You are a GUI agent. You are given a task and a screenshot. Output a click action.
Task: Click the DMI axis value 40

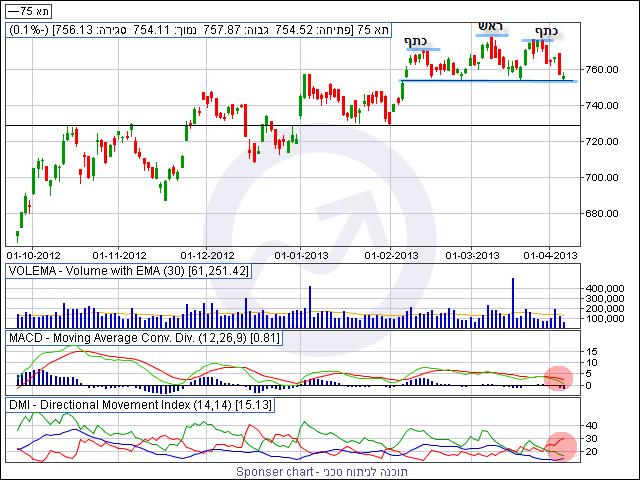coord(591,426)
